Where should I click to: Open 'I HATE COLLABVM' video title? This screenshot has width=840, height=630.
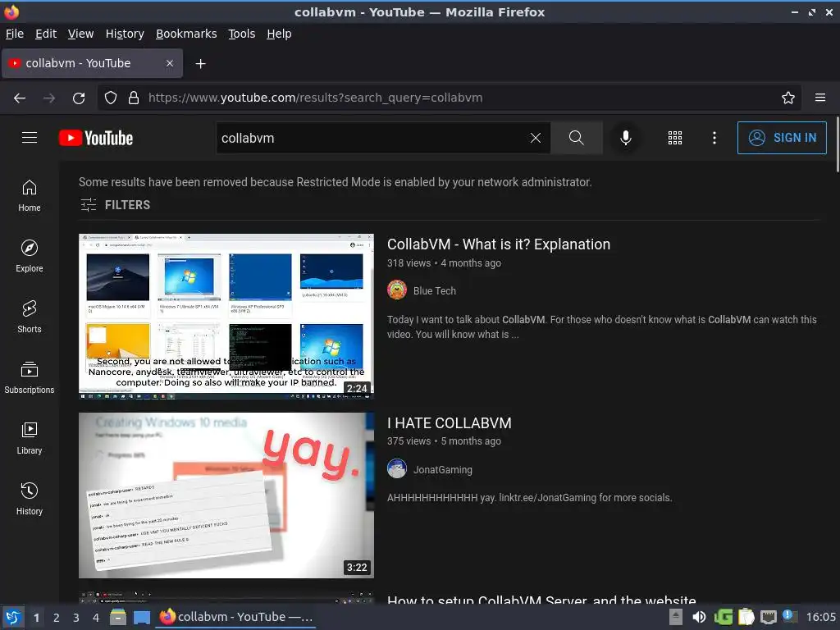pos(450,423)
